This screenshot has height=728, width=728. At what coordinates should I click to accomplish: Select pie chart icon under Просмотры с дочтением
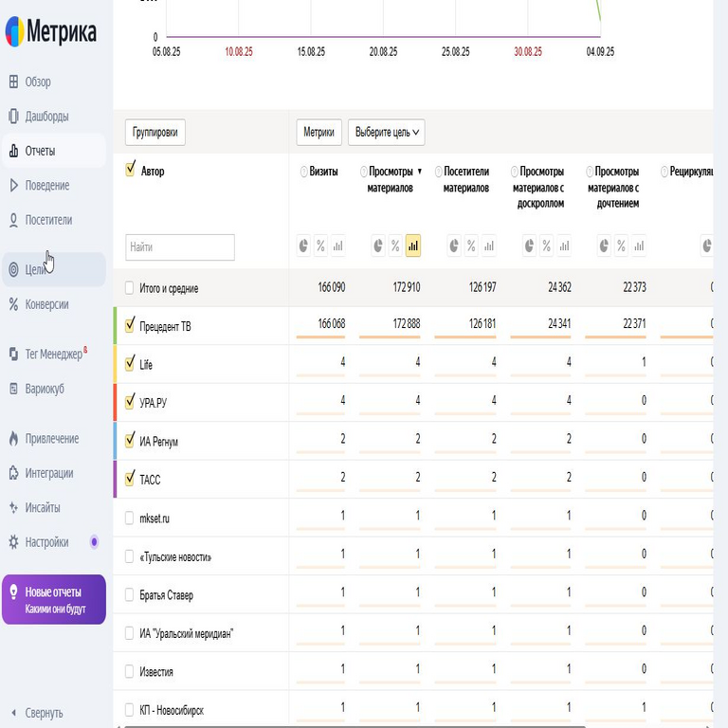[x=604, y=246]
